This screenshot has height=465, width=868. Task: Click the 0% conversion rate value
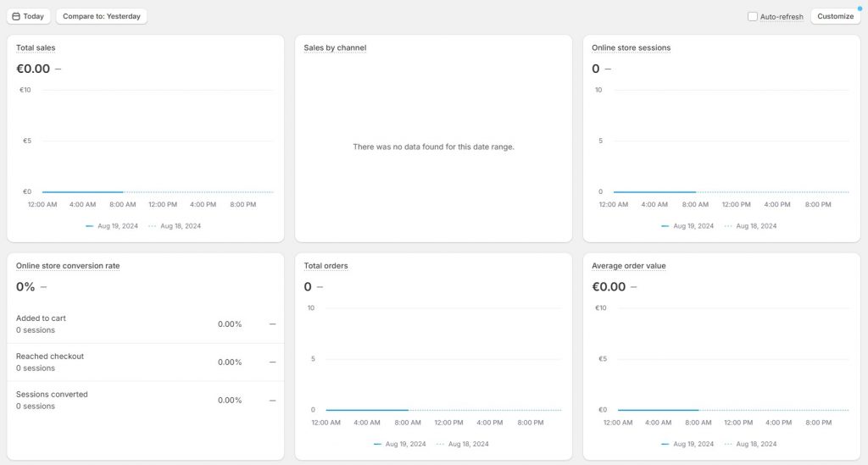[x=25, y=286]
